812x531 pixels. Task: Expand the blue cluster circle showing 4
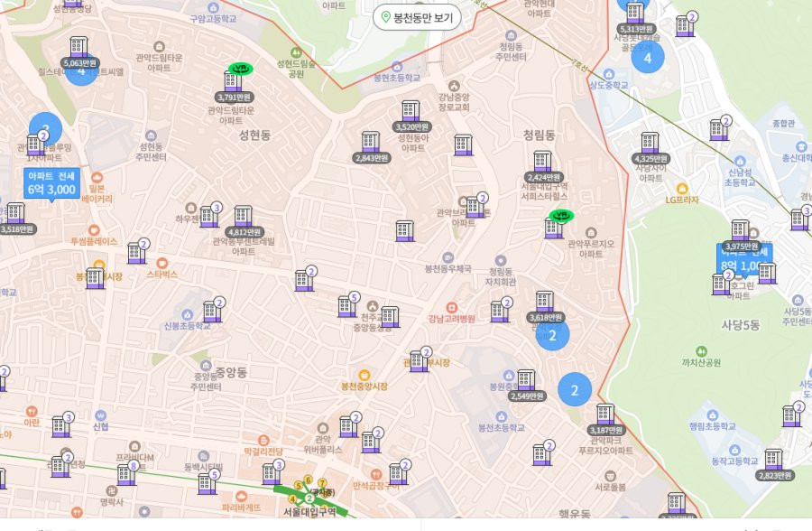coord(647,58)
